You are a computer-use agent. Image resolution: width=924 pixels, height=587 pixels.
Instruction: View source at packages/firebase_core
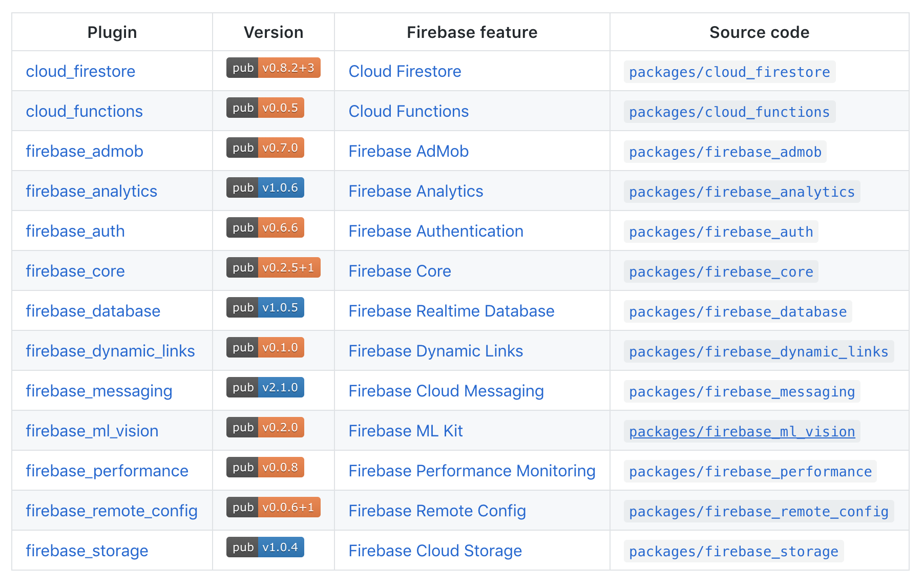point(721,271)
